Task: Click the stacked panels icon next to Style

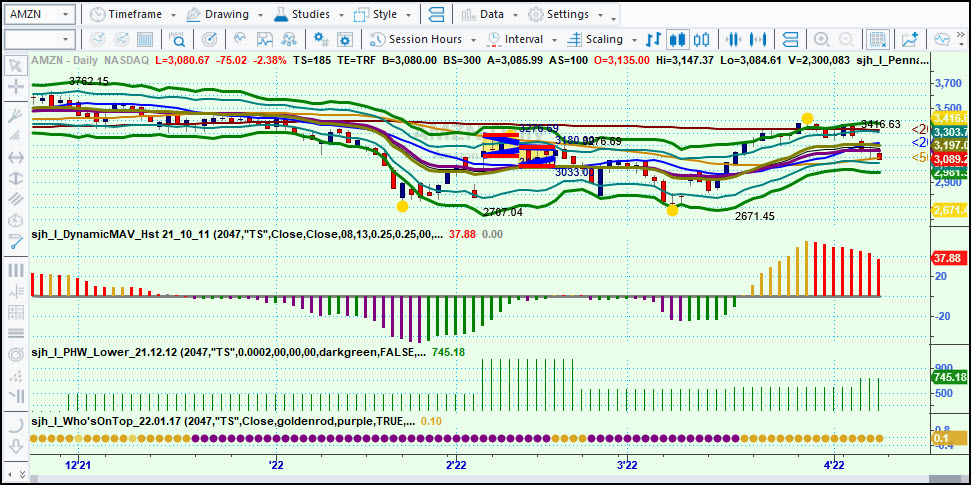Action: pyautogui.click(x=437, y=14)
